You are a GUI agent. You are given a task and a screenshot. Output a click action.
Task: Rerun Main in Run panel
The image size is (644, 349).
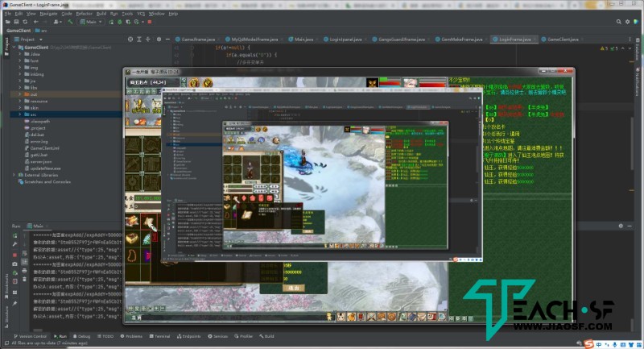coord(14,236)
